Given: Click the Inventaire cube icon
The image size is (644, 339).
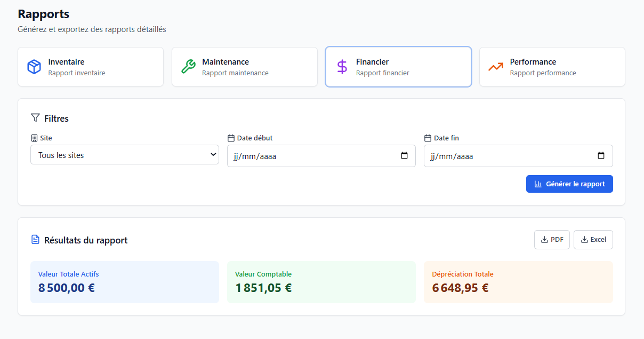Looking at the screenshot, I should (34, 67).
